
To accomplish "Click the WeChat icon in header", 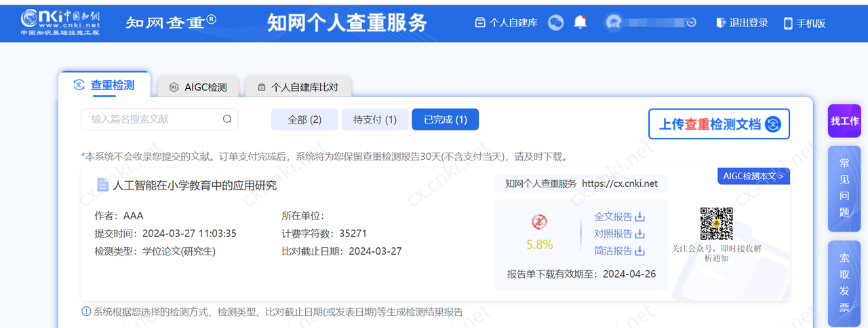I will click(x=556, y=22).
